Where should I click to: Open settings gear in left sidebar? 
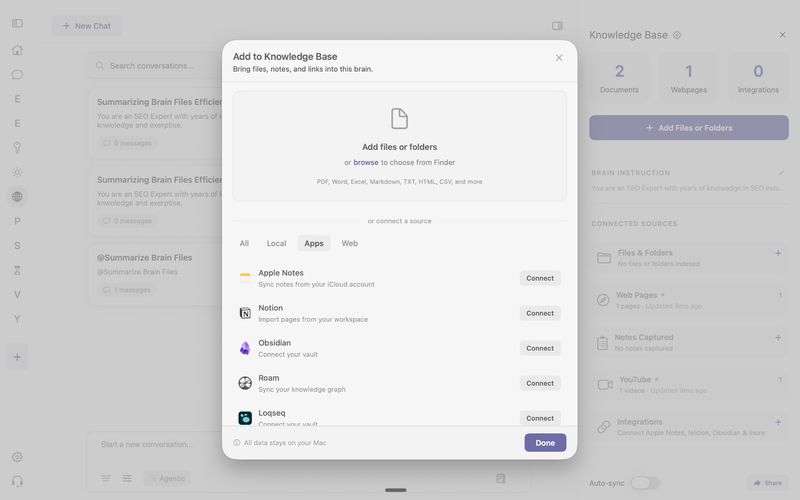coord(17,457)
